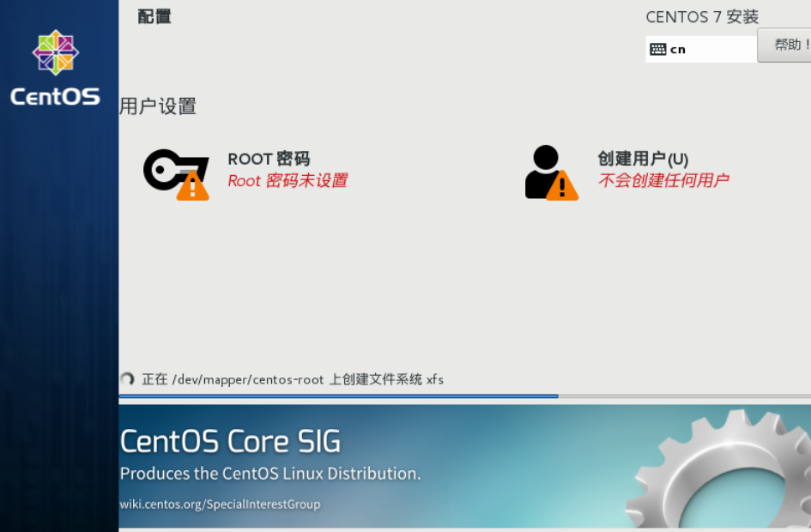Click the warning triangle on the user icon
811x532 pixels.
562,186
